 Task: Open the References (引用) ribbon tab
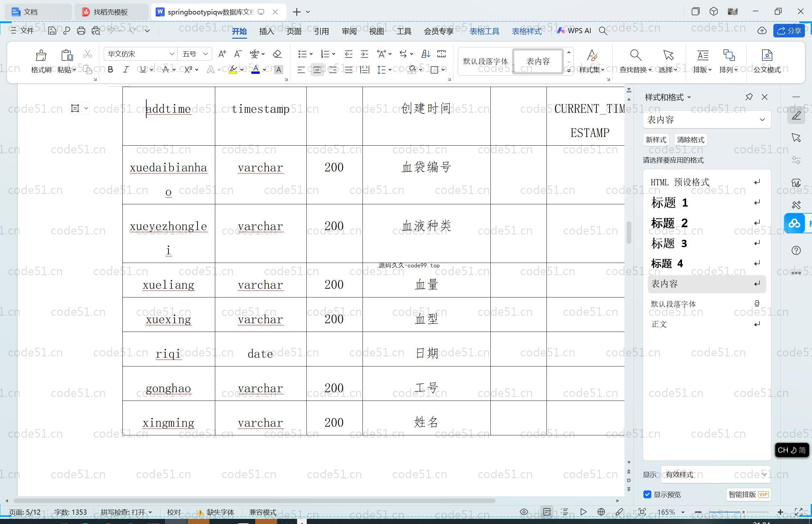pos(322,31)
